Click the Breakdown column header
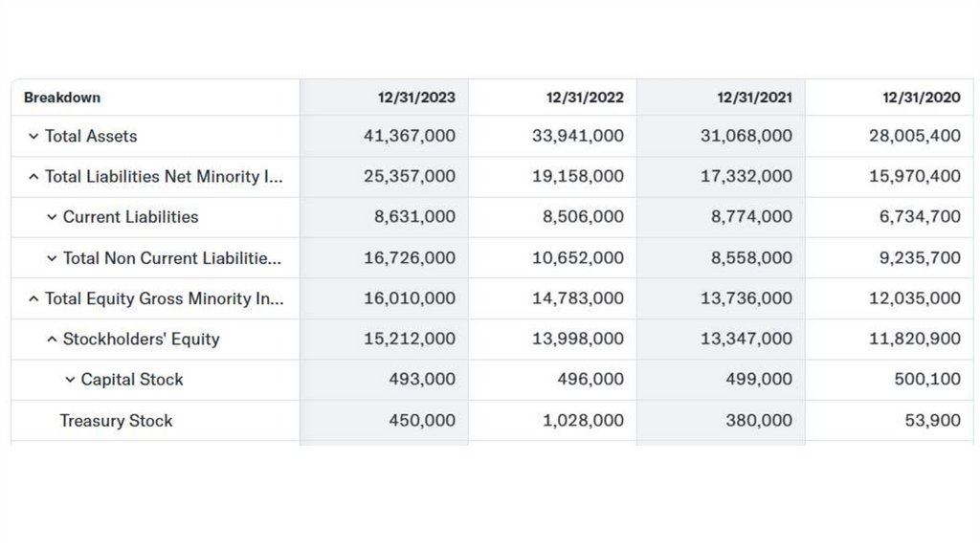 pos(62,98)
